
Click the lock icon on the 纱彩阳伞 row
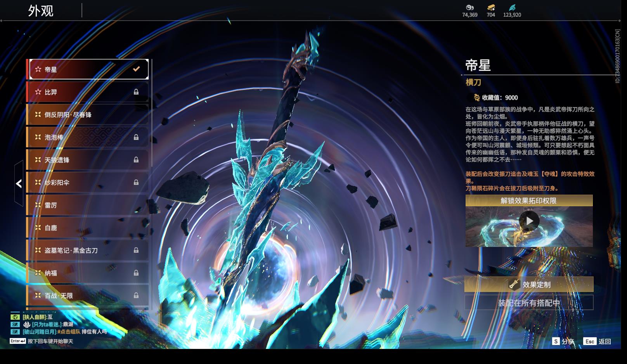136,182
